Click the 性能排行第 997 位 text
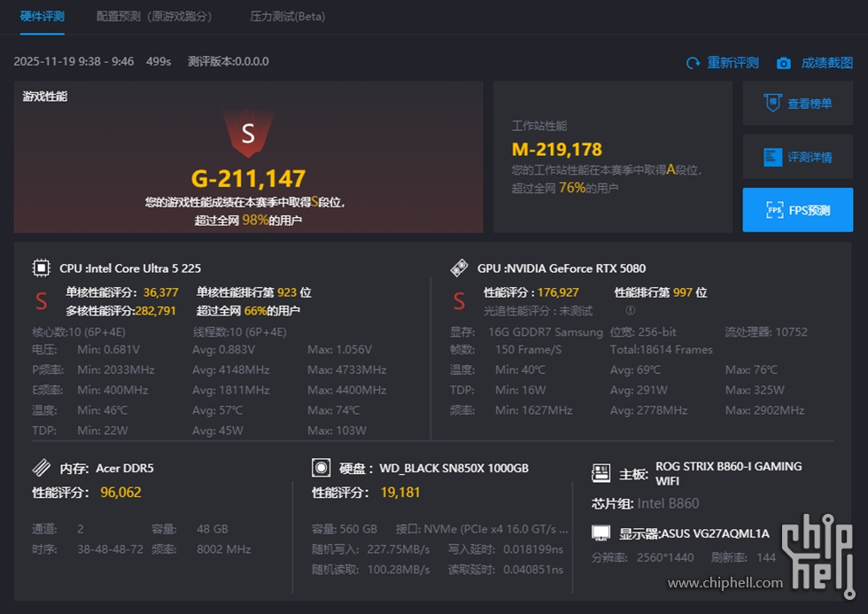The image size is (868, 614). pyautogui.click(x=661, y=292)
